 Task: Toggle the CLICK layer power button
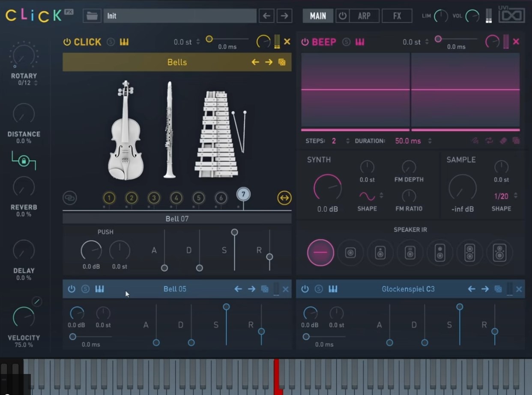tap(67, 42)
